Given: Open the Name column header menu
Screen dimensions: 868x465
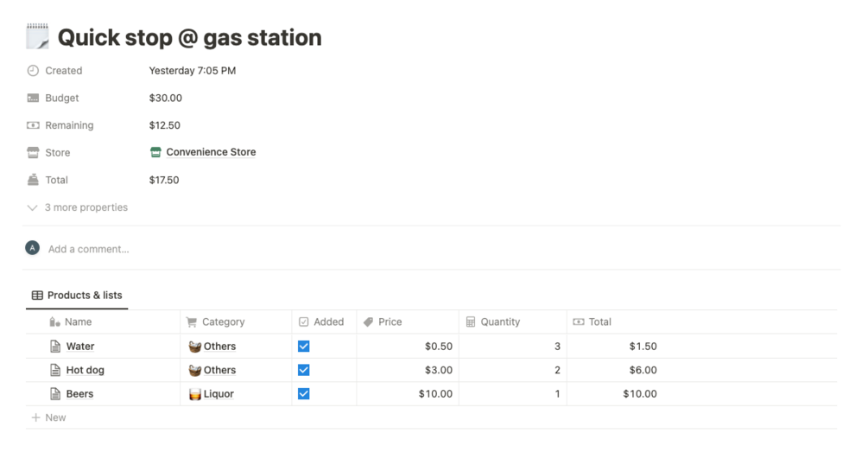Looking at the screenshot, I should pyautogui.click(x=78, y=322).
